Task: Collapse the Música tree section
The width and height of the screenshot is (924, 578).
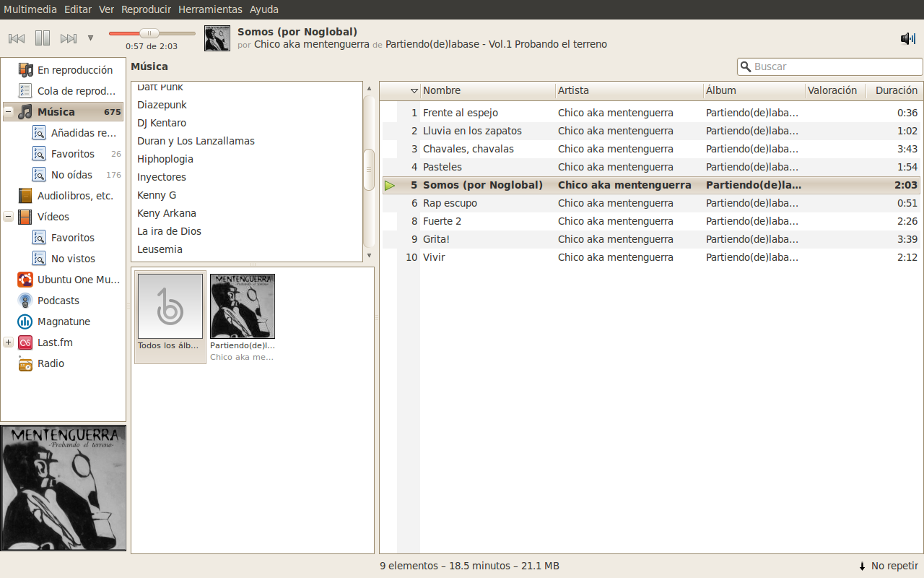Action: [x=9, y=112]
